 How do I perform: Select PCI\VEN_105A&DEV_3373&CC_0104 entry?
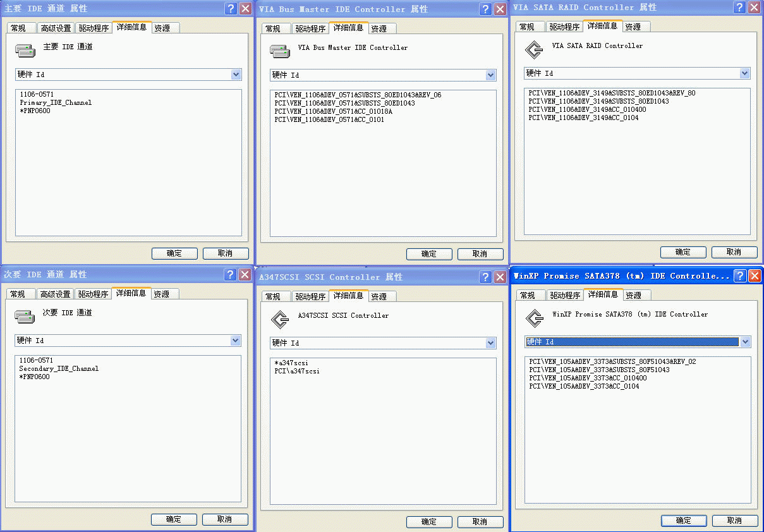(584, 386)
